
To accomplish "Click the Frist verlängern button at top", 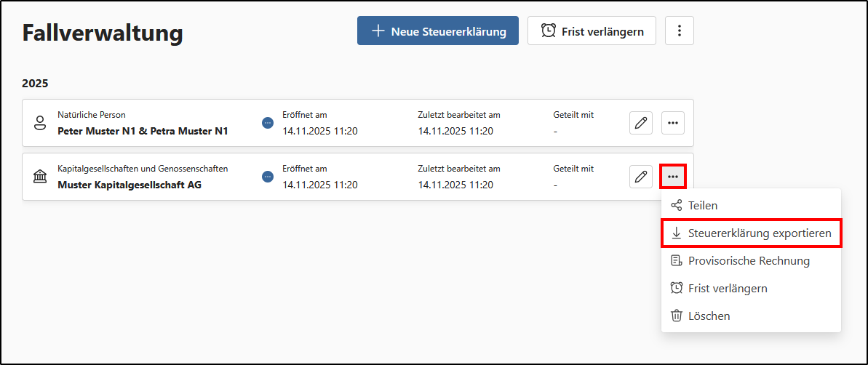I will coord(592,31).
